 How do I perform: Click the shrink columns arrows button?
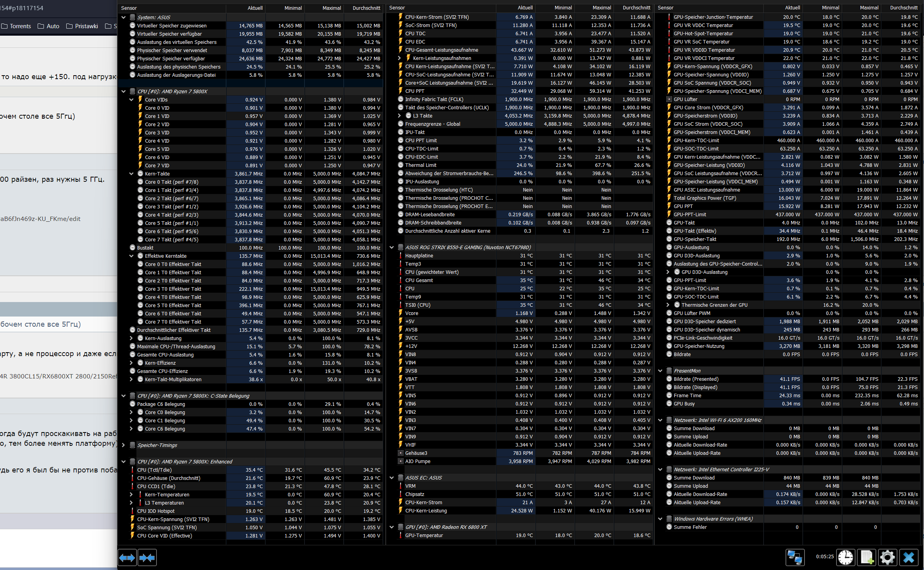[x=147, y=557]
